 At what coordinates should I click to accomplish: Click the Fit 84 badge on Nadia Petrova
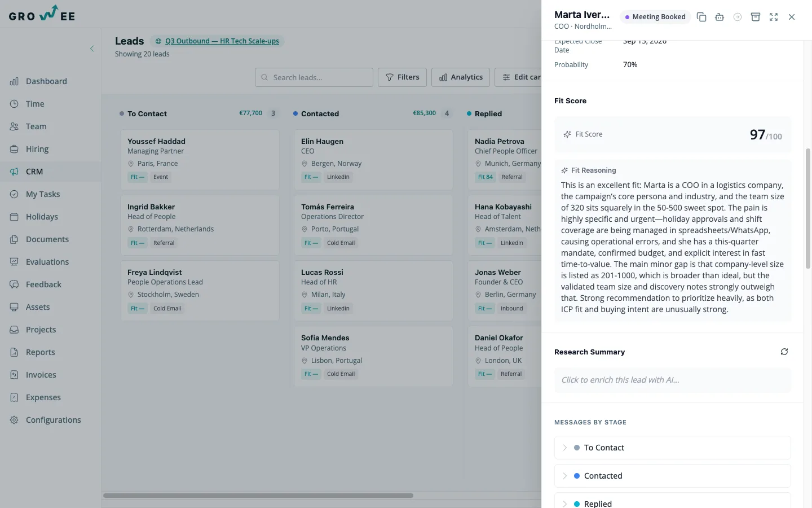point(485,177)
